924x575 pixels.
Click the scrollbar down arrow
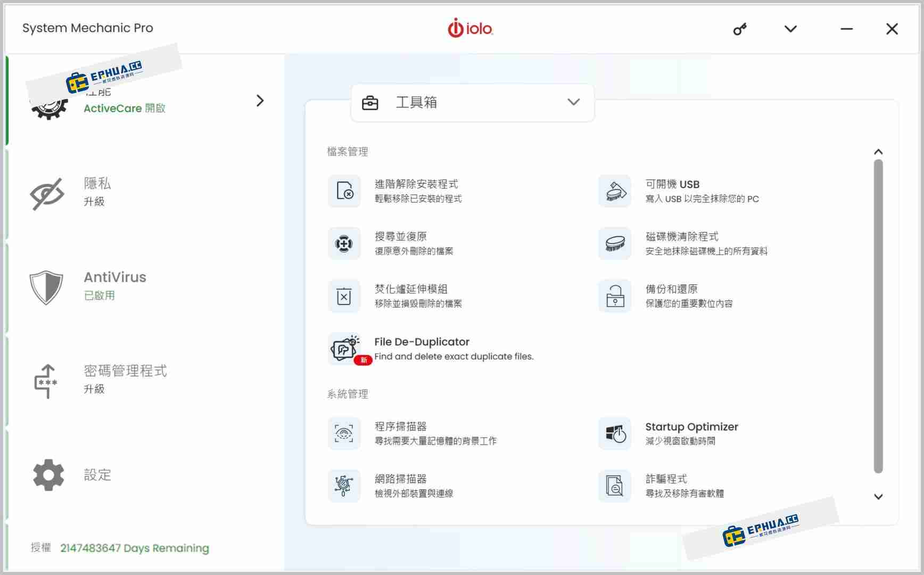(878, 497)
